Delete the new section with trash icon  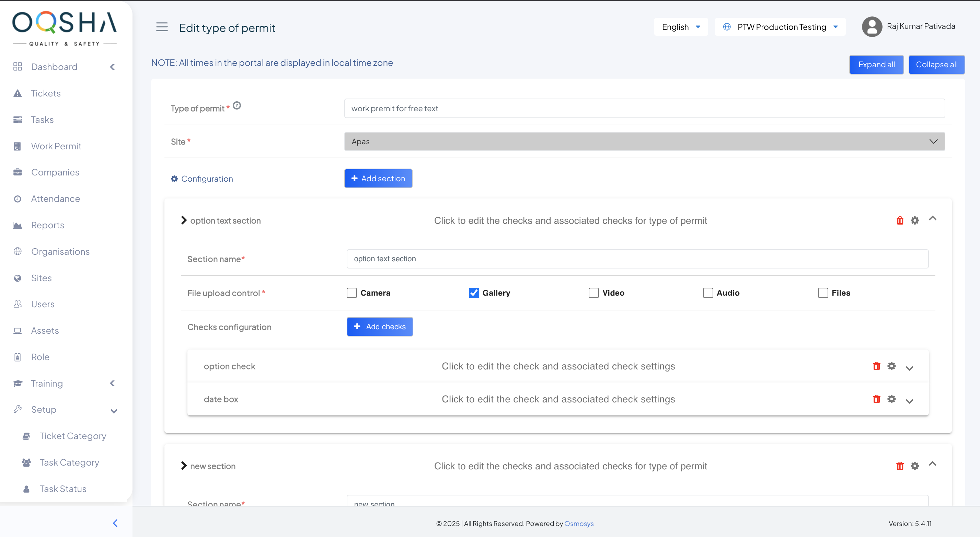[x=900, y=466]
